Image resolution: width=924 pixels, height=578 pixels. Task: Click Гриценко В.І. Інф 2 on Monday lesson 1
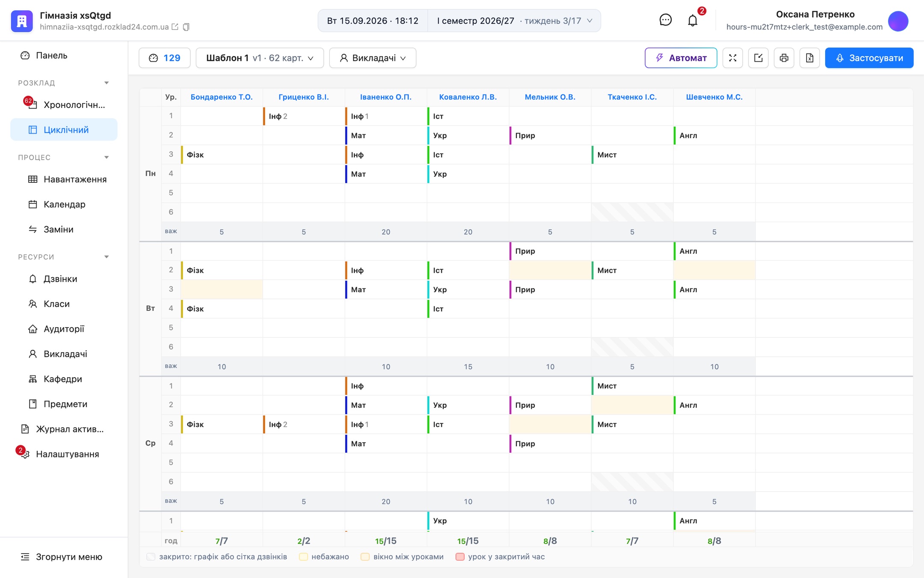click(x=304, y=116)
